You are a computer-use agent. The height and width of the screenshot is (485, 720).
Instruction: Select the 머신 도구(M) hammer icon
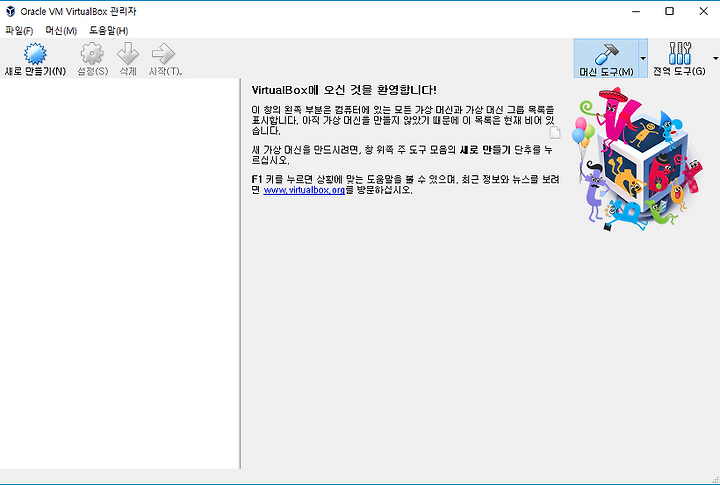tap(606, 54)
